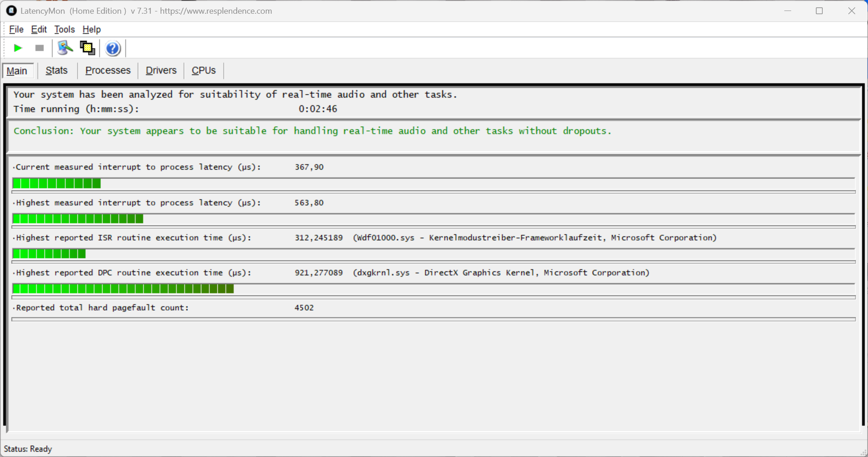
Task: Click the LatencyMon app icon in title bar
Action: [x=11, y=11]
